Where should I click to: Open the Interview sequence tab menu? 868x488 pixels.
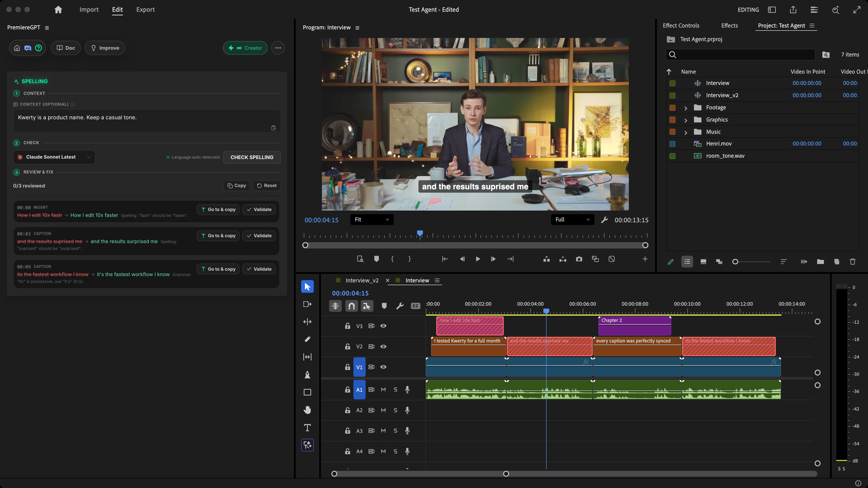click(437, 281)
